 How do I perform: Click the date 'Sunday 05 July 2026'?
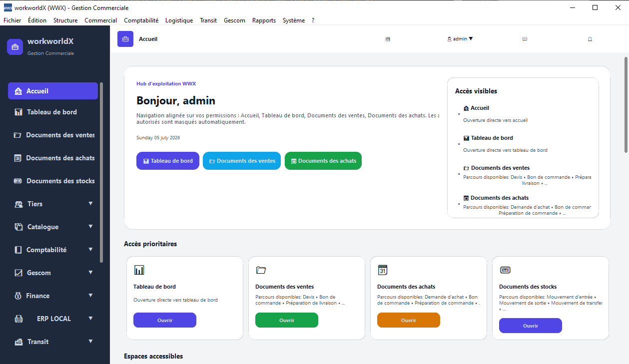[x=158, y=137]
